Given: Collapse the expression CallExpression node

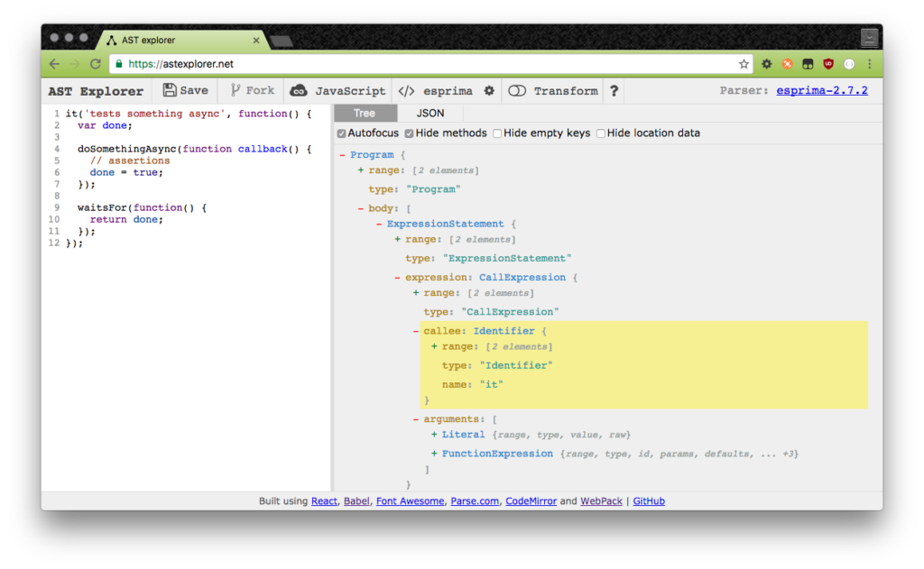Looking at the screenshot, I should pyautogui.click(x=397, y=278).
